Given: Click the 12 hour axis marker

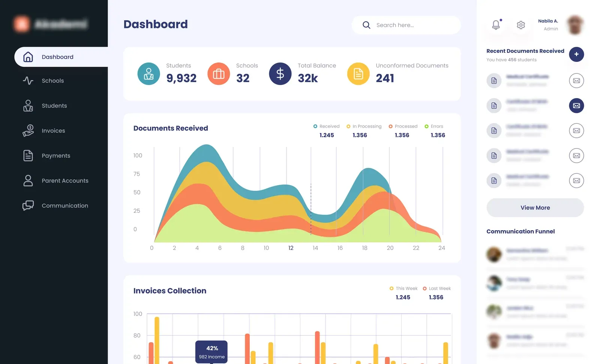Looking at the screenshot, I should (291, 248).
